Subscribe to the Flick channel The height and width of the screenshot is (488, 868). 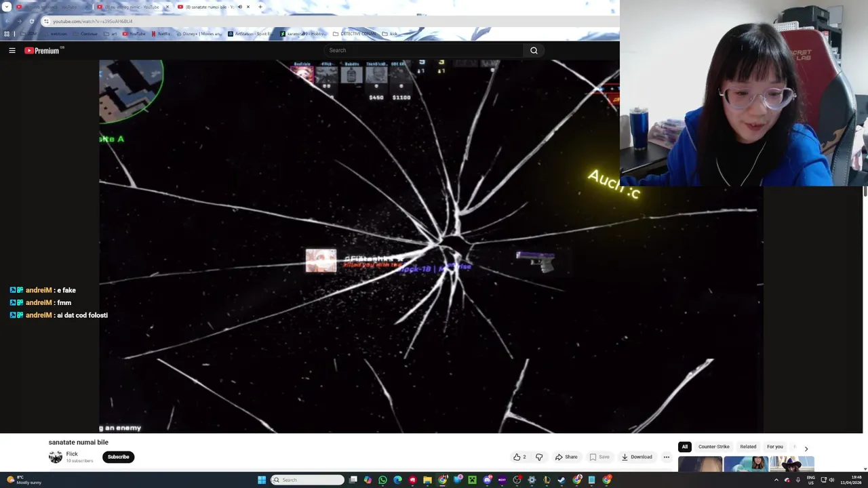pos(118,457)
